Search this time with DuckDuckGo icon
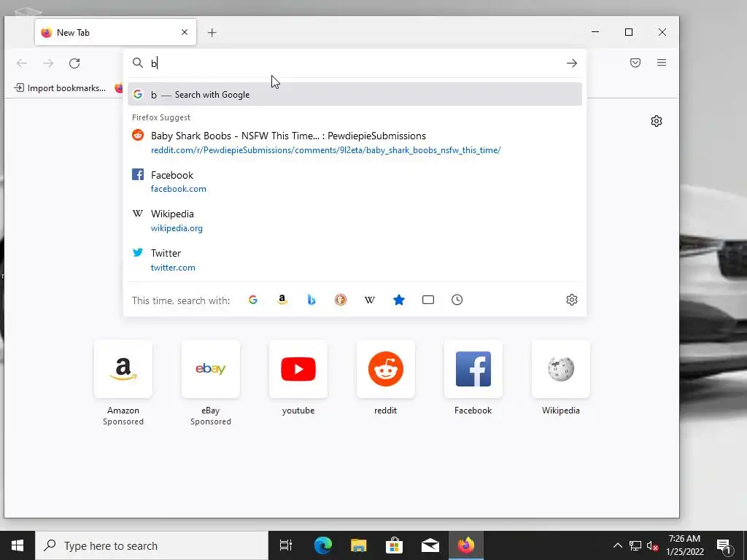The width and height of the screenshot is (747, 560). (340, 300)
